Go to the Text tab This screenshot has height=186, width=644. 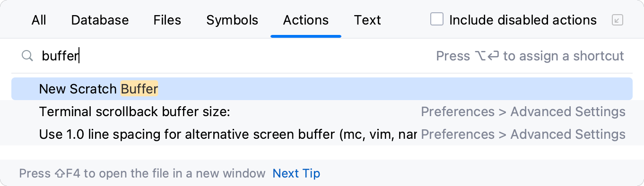pyautogui.click(x=367, y=20)
